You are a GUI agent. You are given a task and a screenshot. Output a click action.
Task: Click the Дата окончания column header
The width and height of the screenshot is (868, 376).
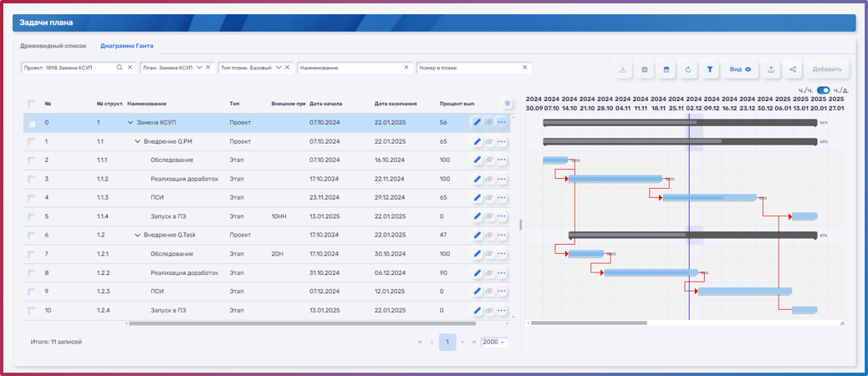[x=396, y=104]
